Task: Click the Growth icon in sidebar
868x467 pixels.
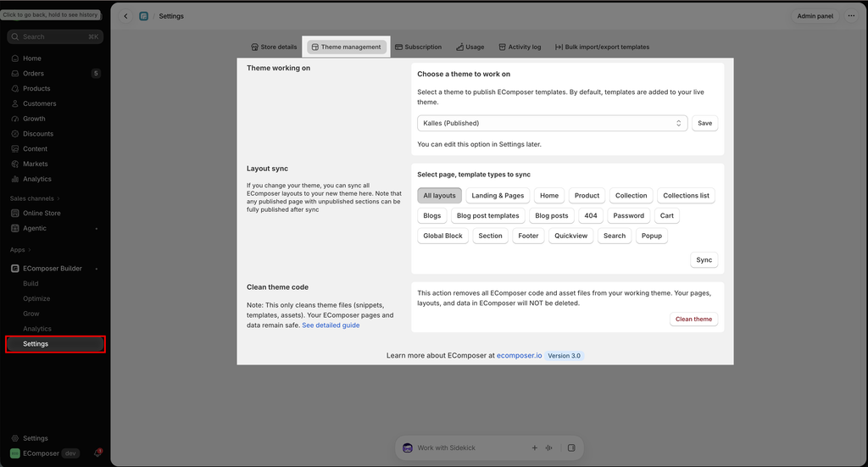Action: pos(15,119)
